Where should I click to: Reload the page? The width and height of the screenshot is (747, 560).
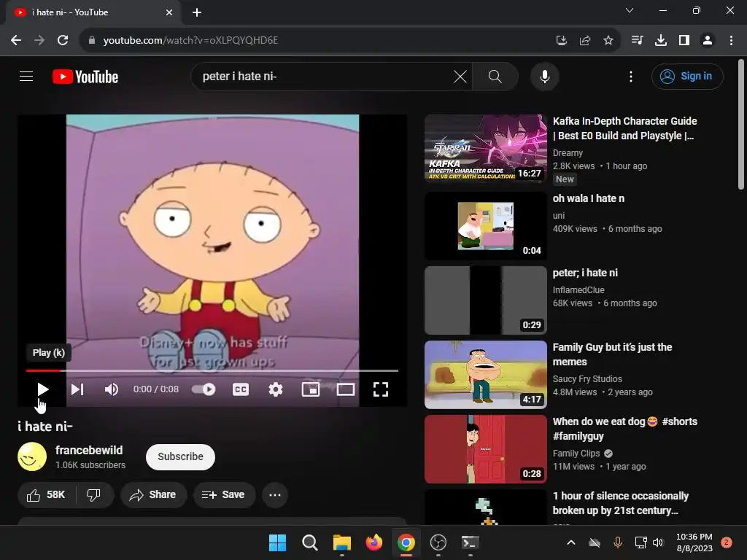(x=63, y=41)
